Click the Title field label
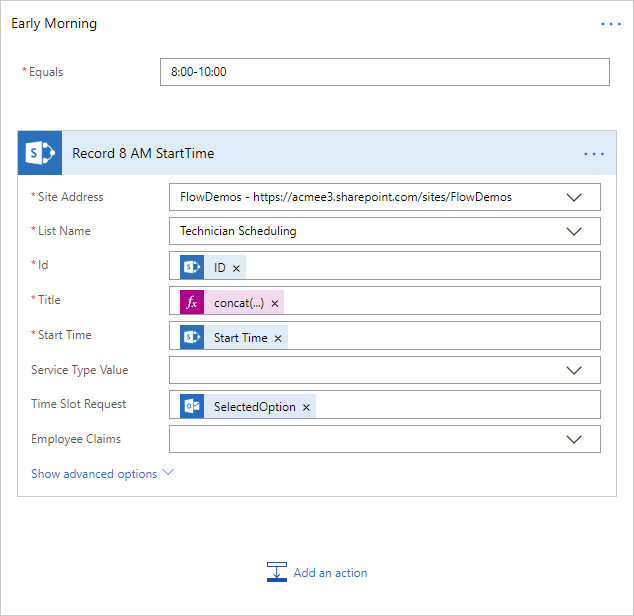 point(49,300)
